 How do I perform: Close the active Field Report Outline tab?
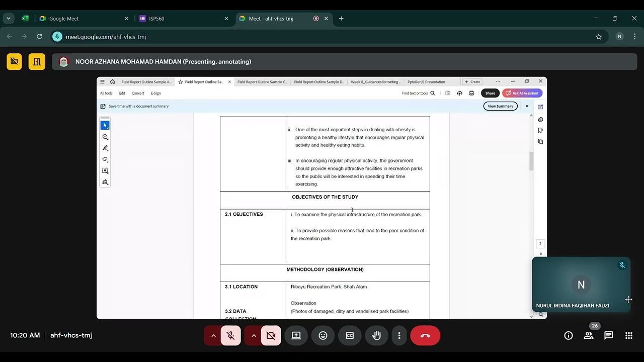(x=229, y=81)
